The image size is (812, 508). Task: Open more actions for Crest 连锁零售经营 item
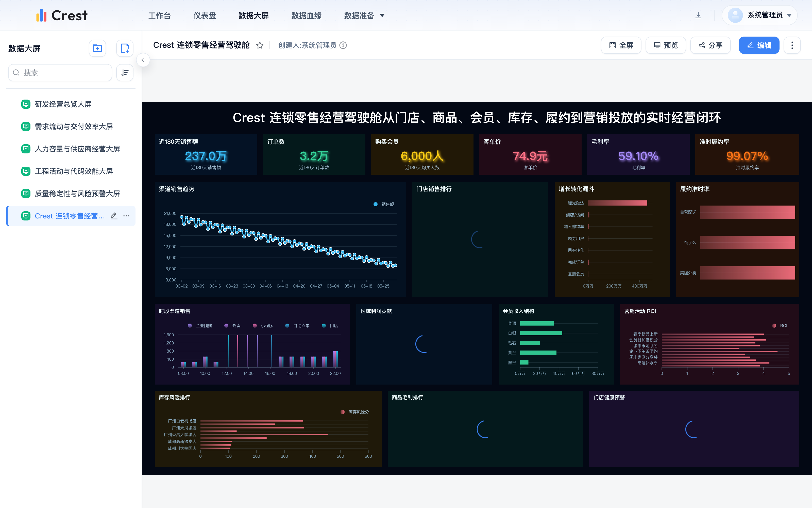click(127, 216)
